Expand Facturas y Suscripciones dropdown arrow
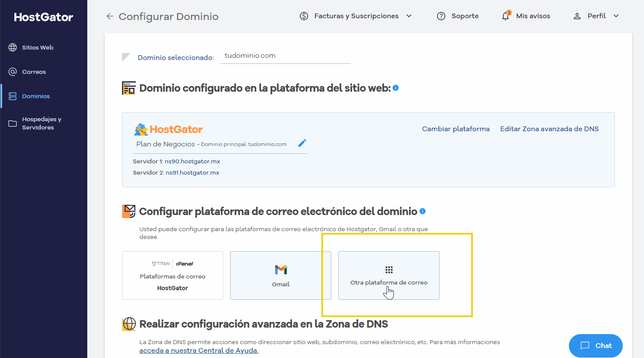 (409, 16)
